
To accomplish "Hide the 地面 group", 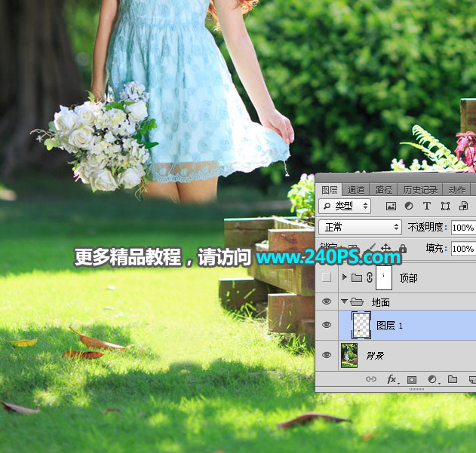I will point(327,301).
